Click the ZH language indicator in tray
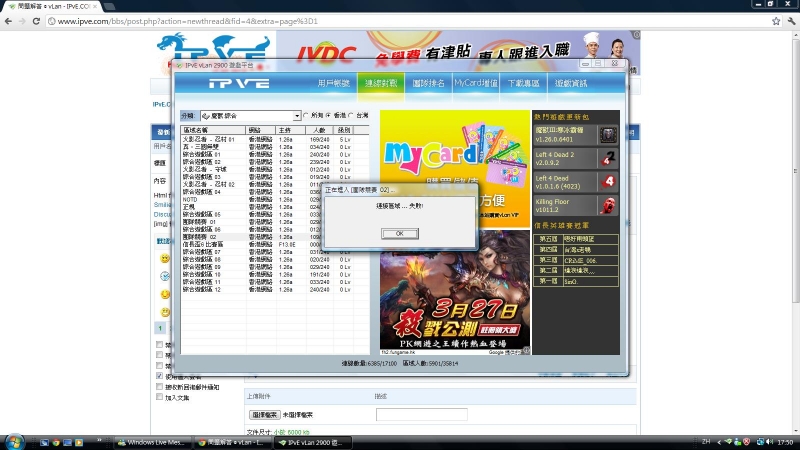800x450 pixels. (706, 442)
